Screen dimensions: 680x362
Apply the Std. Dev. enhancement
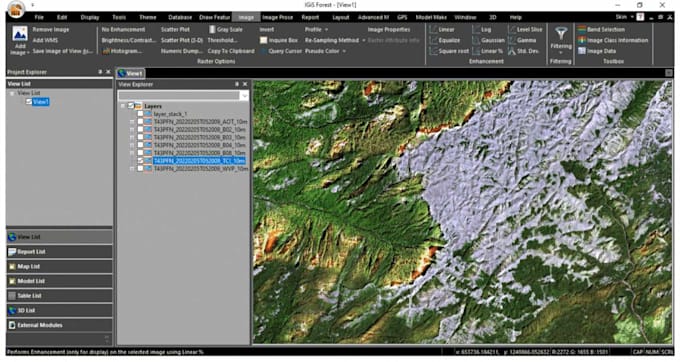point(523,51)
